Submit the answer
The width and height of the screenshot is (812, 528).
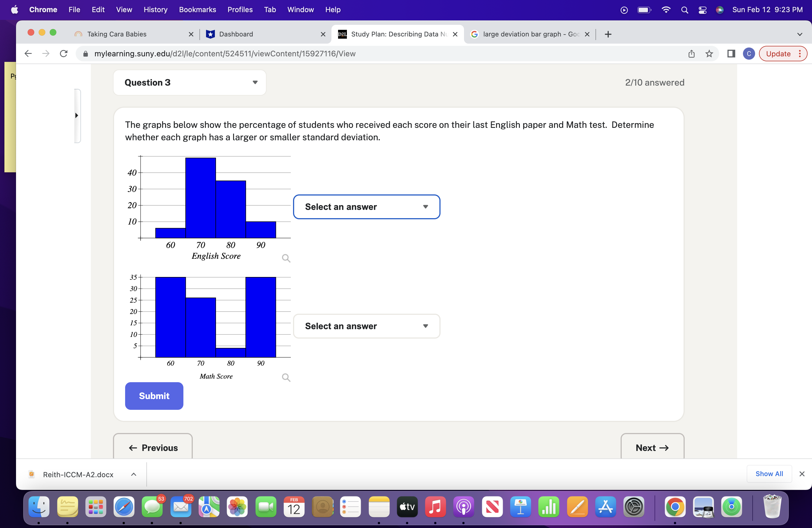pyautogui.click(x=154, y=396)
